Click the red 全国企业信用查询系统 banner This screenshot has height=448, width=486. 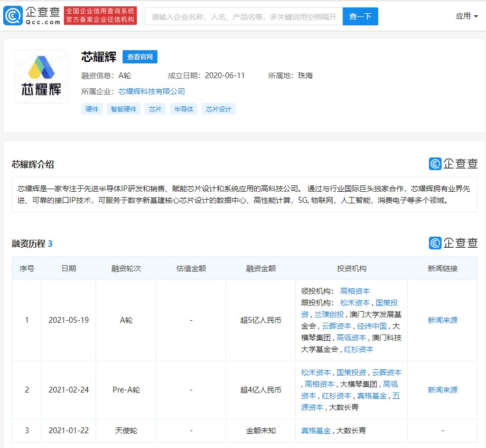click(100, 15)
